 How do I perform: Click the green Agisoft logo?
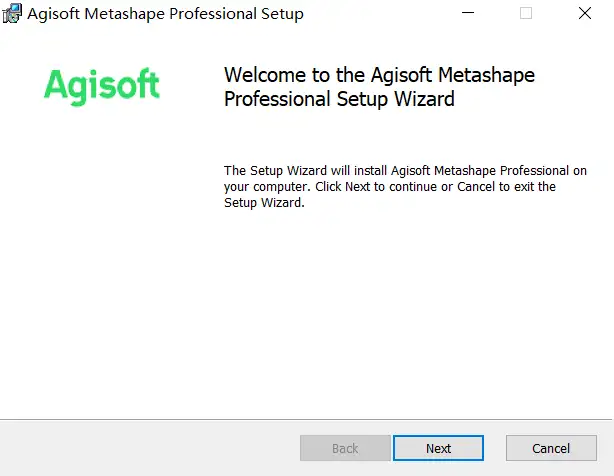point(102,87)
